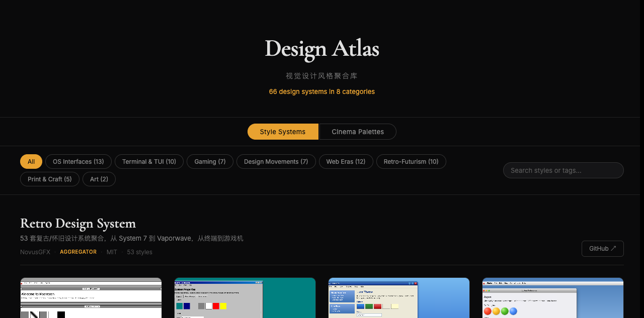Open the Aqua style thumbnail
644x318 pixels.
click(553, 298)
